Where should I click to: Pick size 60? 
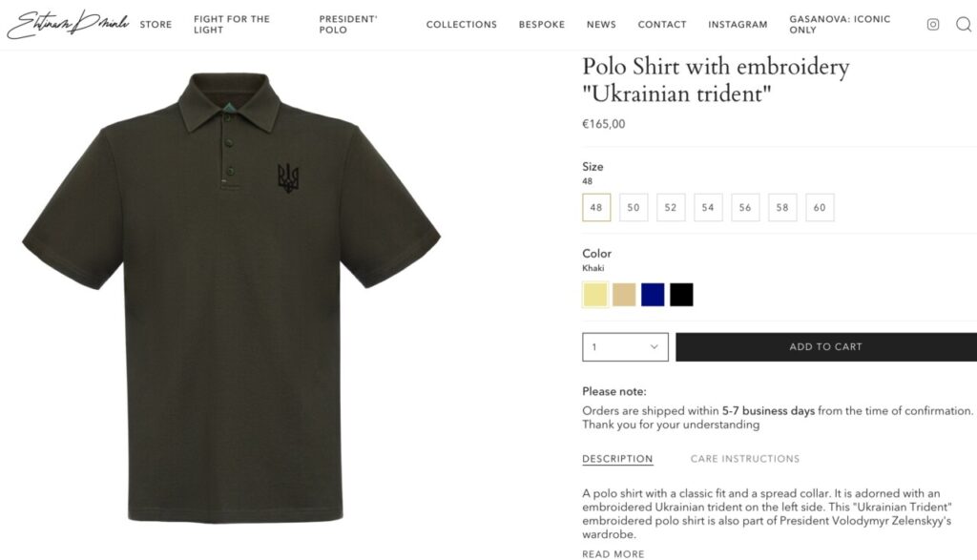[x=820, y=207]
